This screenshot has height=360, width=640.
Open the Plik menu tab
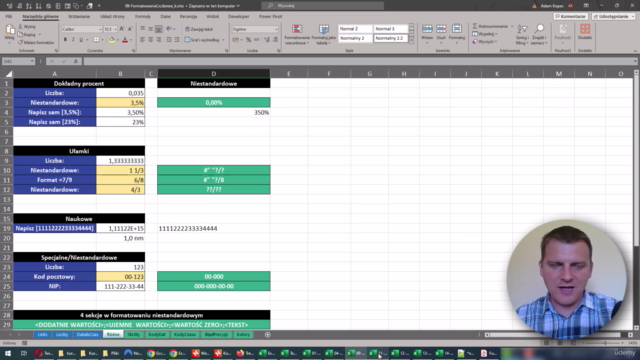9,17
